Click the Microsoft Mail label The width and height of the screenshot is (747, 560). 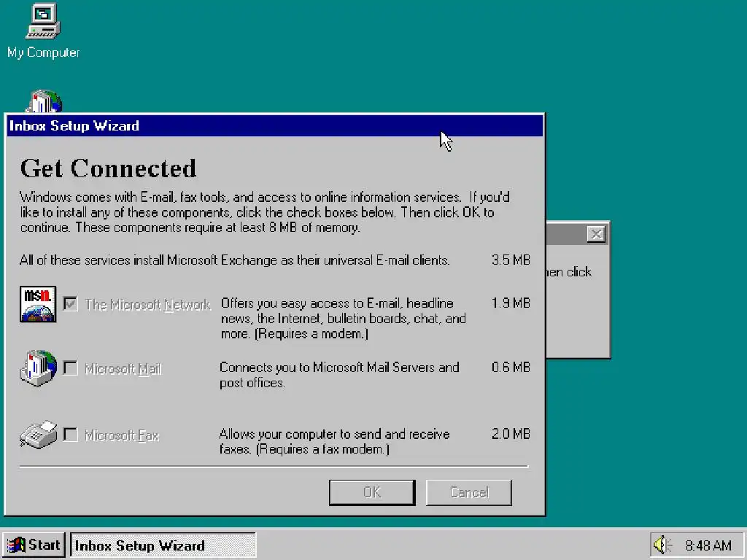[x=123, y=369]
